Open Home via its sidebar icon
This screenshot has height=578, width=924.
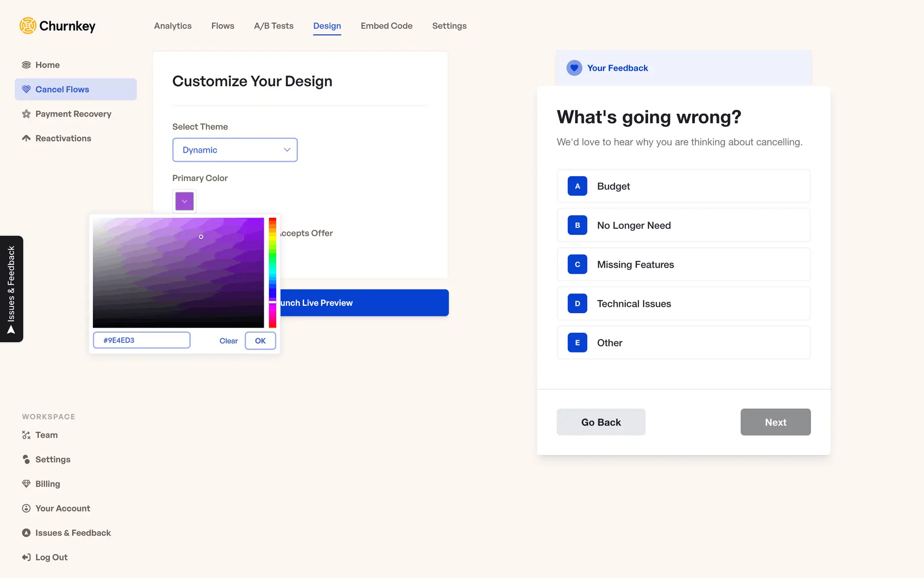coord(26,65)
